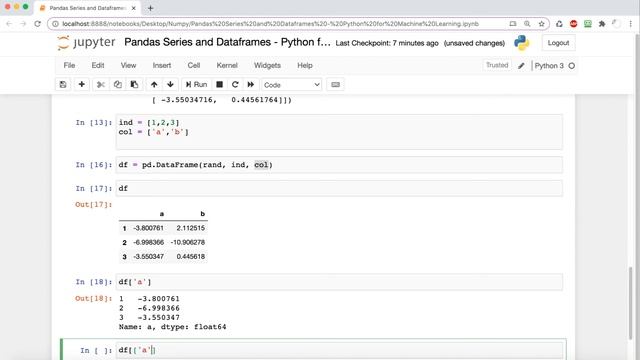Click the Out[18] output prompt
Screen dimensions: 640x360
pos(93,299)
